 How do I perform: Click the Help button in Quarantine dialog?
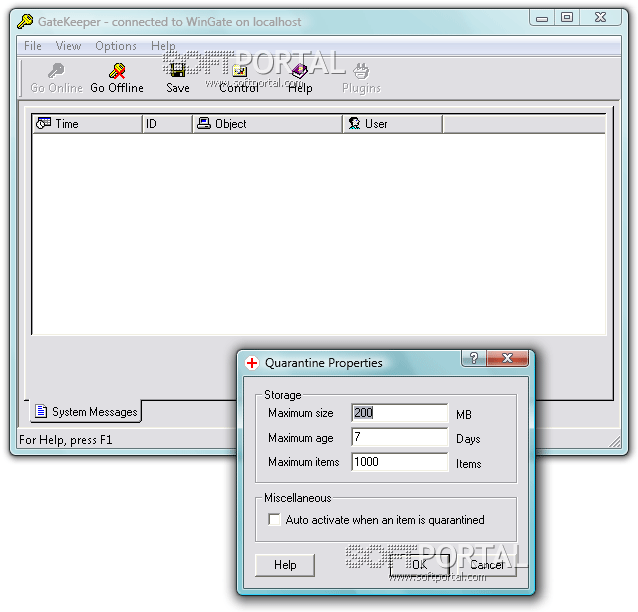click(285, 565)
